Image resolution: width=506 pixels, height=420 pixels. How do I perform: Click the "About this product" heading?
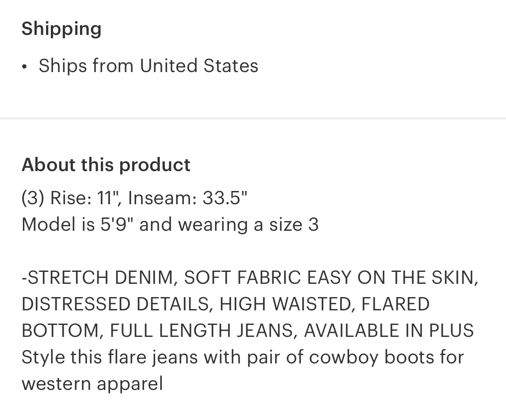tap(106, 165)
